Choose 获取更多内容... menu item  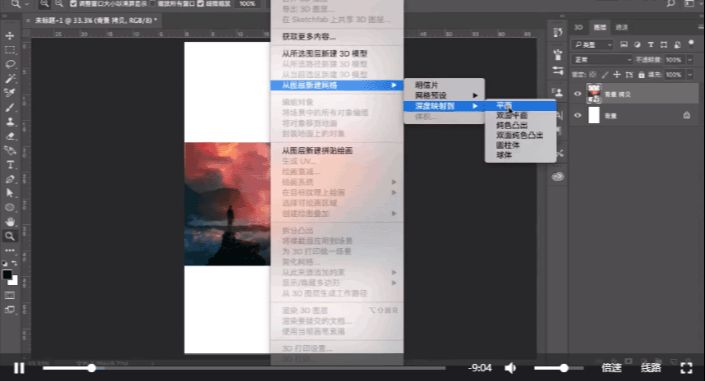(337, 36)
